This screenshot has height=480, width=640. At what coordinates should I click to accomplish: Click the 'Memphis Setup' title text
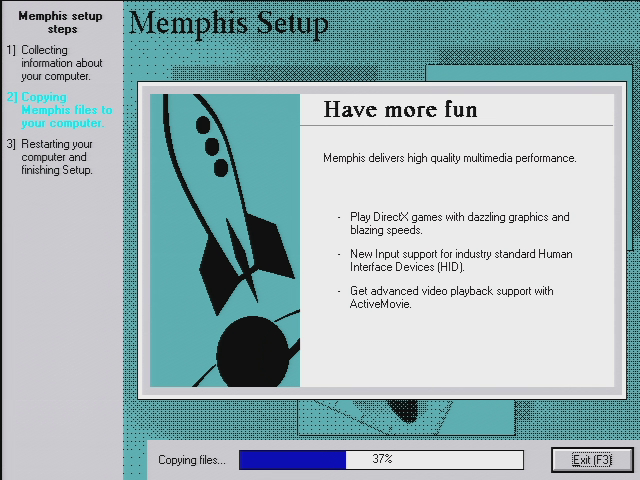(229, 24)
